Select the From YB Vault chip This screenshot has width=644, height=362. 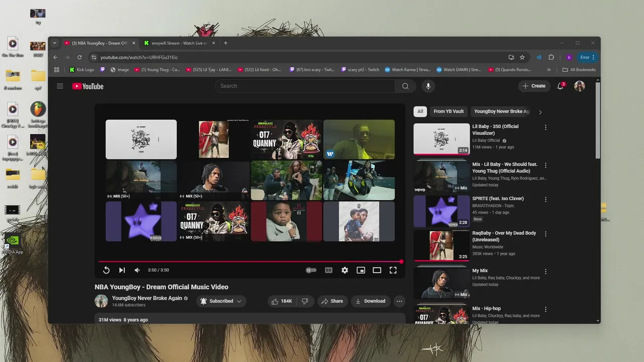449,112
